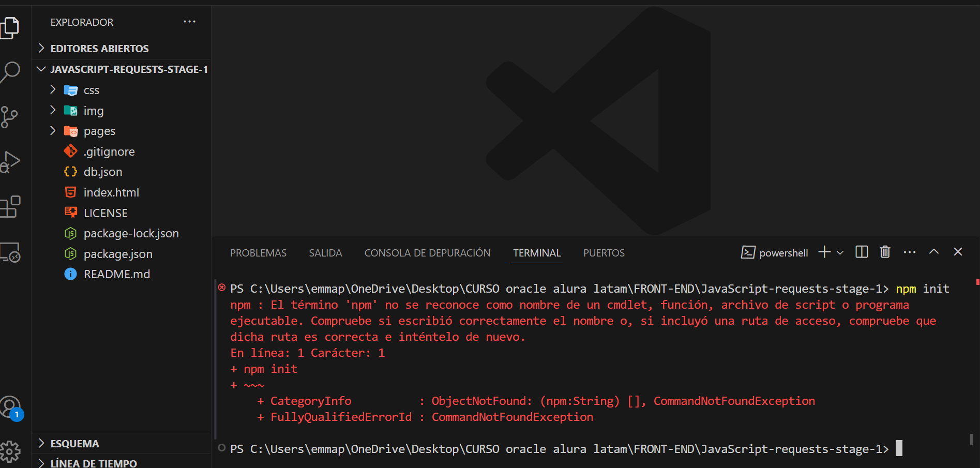Click the current prompt circle decoration

click(222, 448)
